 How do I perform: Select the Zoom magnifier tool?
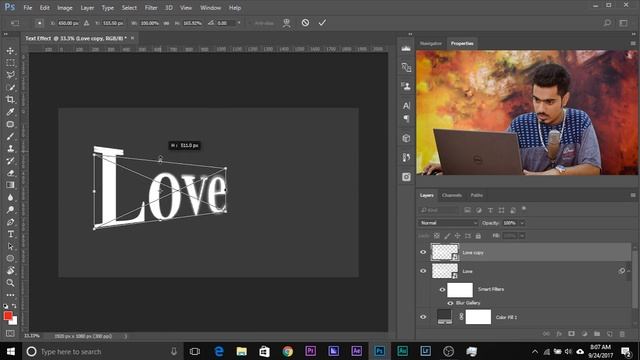coord(10,282)
